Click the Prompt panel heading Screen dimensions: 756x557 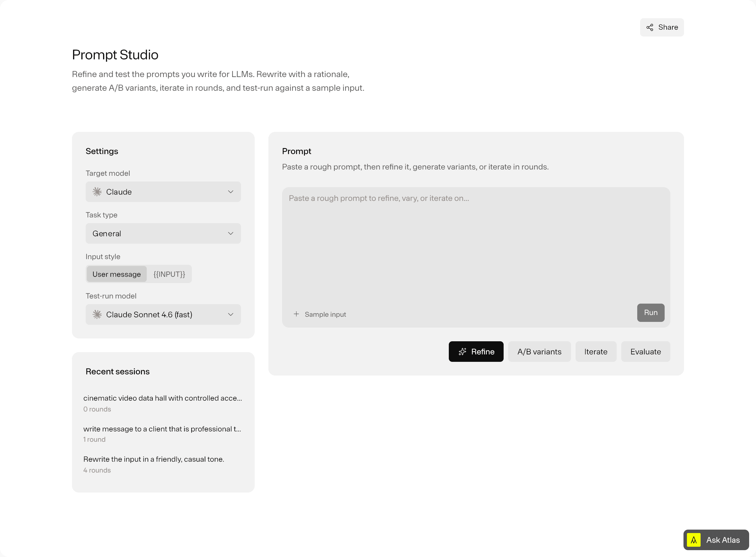[297, 151]
